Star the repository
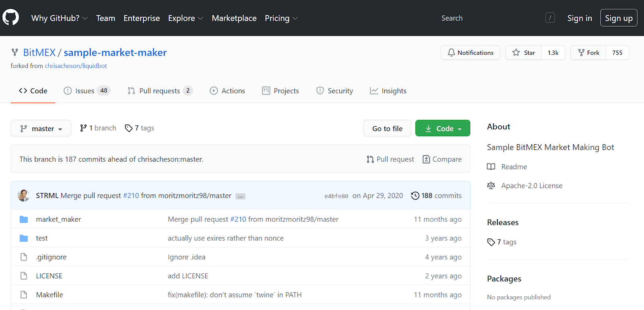Image resolution: width=644 pixels, height=310 pixels. pos(524,53)
